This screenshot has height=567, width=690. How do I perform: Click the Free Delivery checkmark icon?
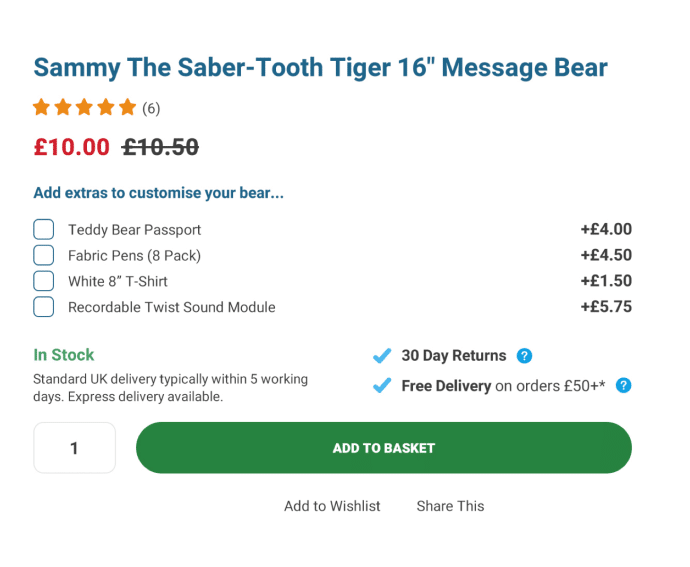coord(382,385)
